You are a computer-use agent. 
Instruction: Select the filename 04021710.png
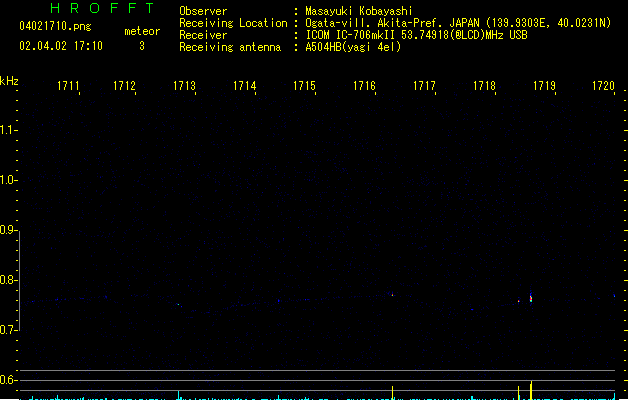coord(55,26)
